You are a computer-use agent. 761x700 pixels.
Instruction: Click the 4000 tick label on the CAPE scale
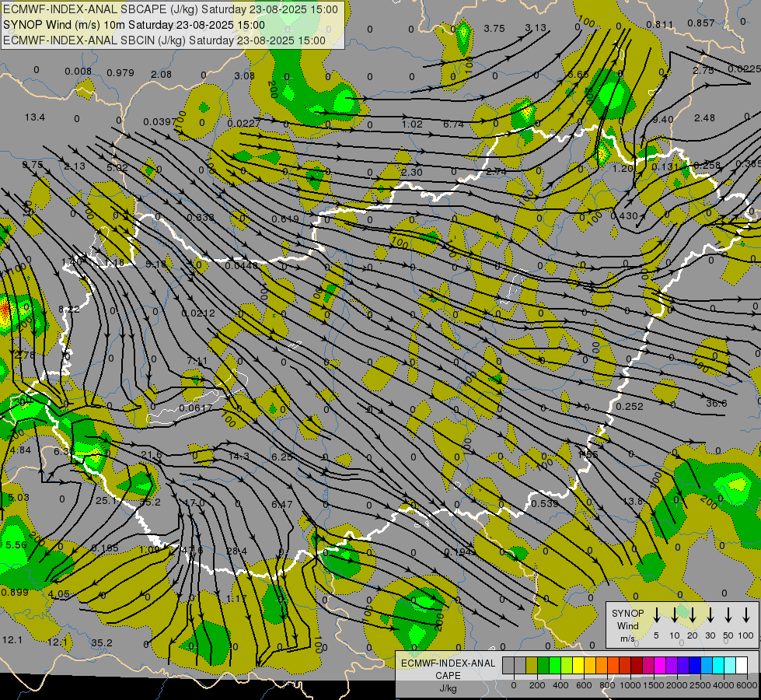point(723,685)
